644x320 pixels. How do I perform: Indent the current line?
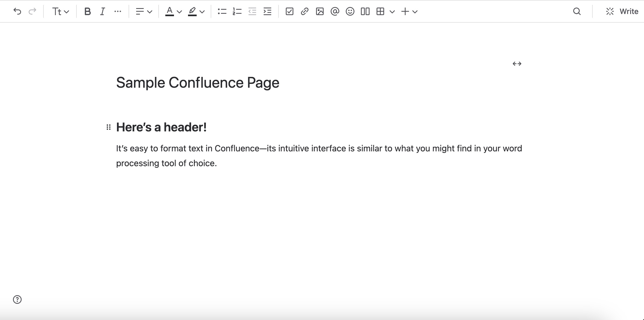pyautogui.click(x=267, y=11)
